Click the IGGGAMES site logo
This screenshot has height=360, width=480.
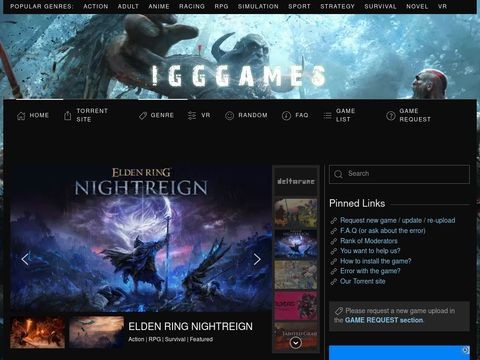[x=238, y=76]
